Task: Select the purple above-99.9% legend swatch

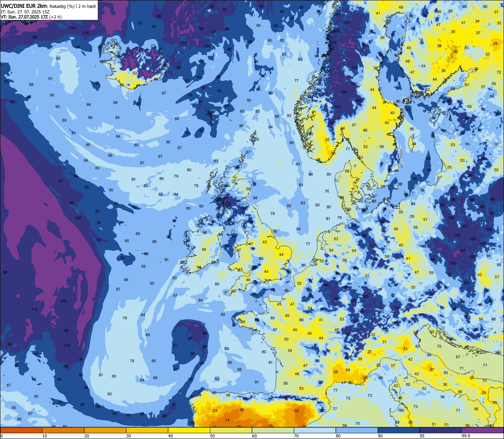Action: pyautogui.click(x=482, y=430)
